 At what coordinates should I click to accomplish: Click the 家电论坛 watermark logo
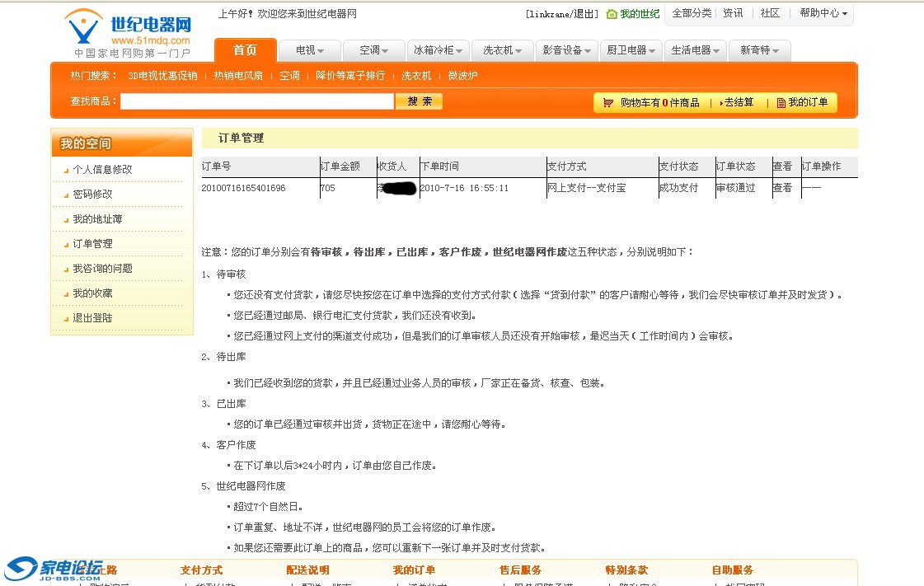click(x=54, y=568)
